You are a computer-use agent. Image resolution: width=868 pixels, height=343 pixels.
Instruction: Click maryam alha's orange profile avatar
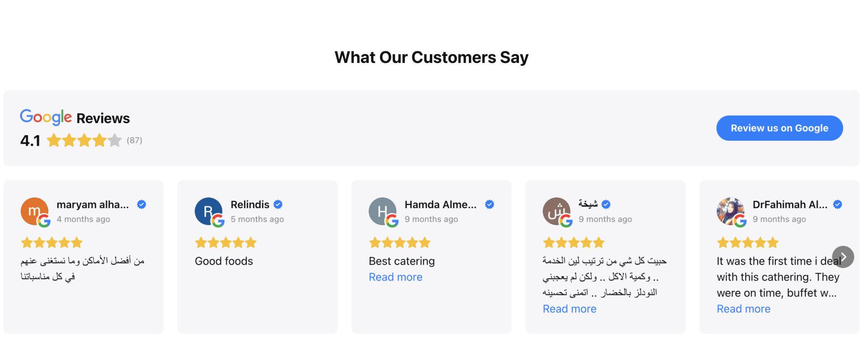(x=34, y=211)
